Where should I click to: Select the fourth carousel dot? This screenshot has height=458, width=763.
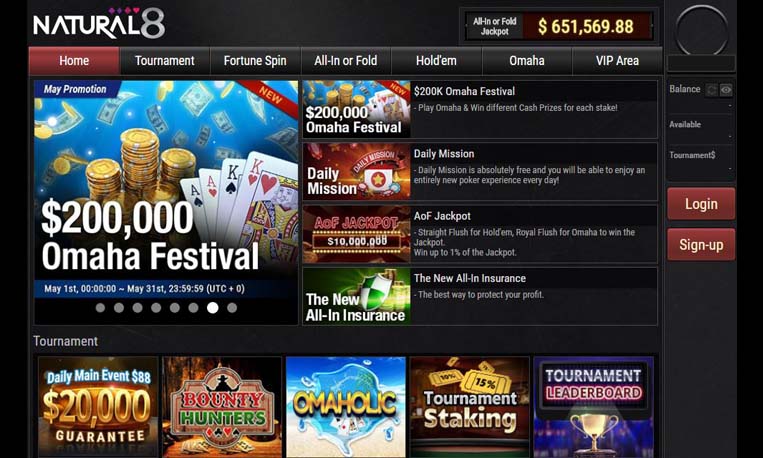pyautogui.click(x=156, y=308)
